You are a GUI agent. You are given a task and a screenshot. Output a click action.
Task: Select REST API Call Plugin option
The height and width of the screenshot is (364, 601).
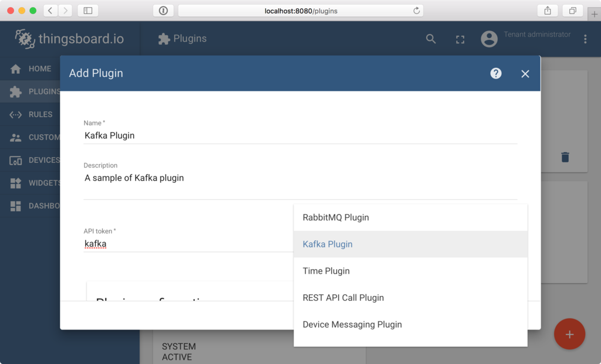pyautogui.click(x=410, y=298)
